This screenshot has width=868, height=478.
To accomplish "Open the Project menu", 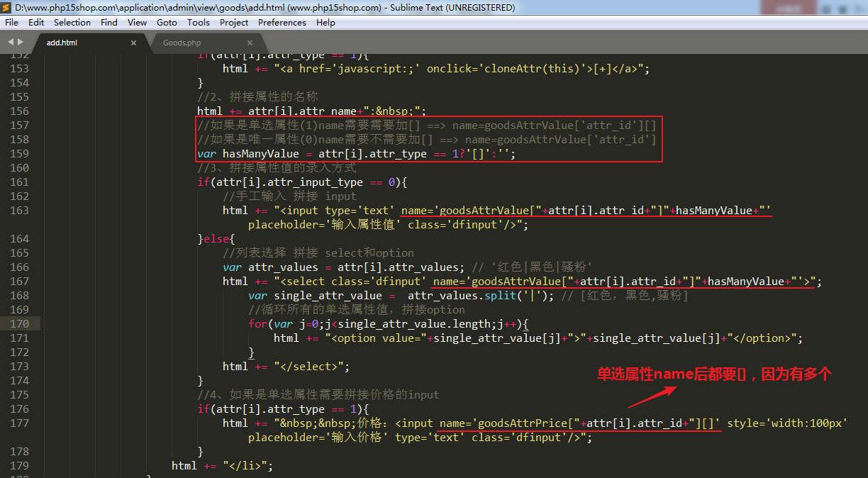I will click(x=234, y=23).
